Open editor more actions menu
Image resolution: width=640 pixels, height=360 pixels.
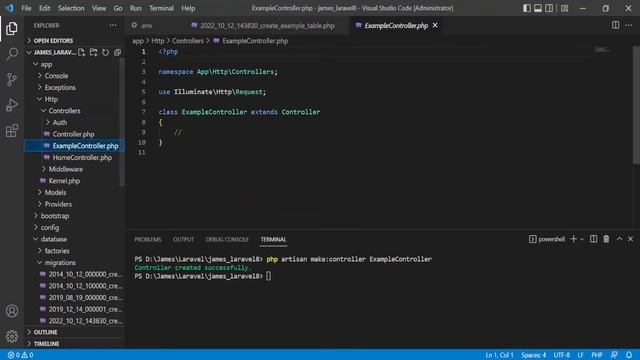tap(629, 25)
